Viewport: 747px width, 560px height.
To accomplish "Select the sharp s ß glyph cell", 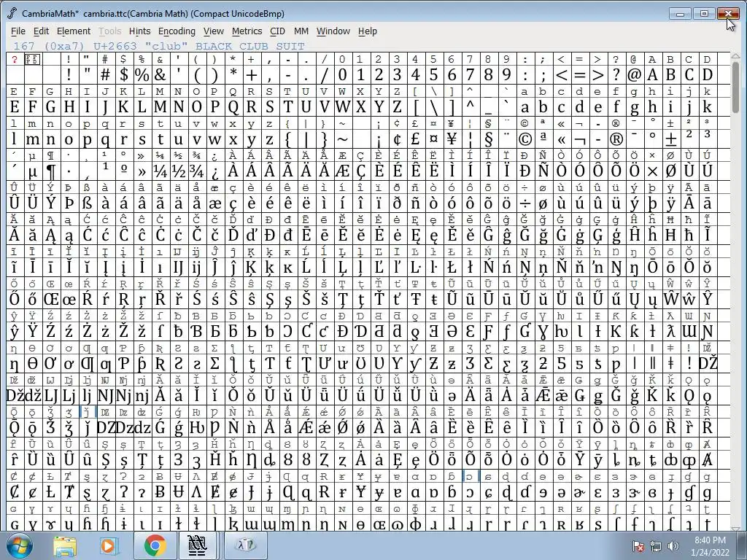I will coord(88,203).
